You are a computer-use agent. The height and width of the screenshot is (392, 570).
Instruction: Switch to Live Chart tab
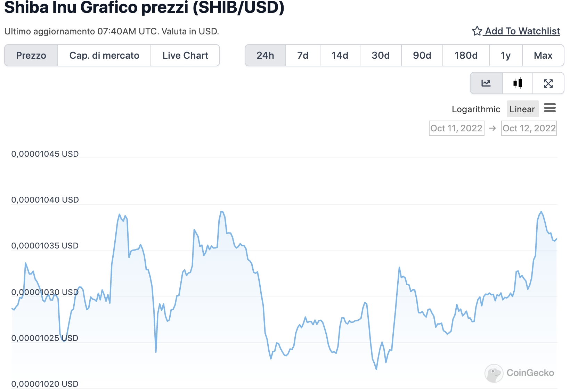[185, 55]
